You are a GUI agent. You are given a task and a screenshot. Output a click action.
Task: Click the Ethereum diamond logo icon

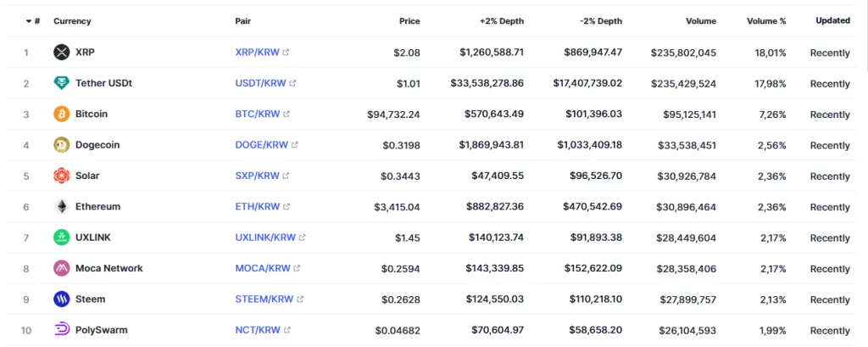61,206
